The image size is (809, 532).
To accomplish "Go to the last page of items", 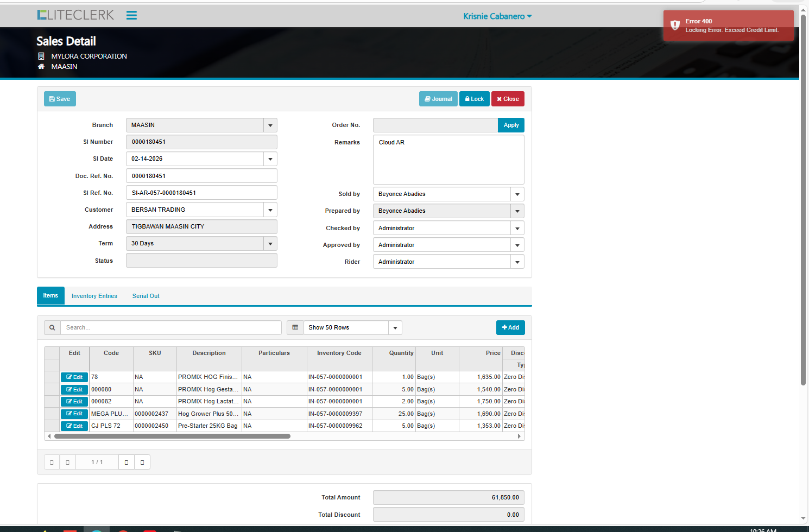I will coord(142,463).
